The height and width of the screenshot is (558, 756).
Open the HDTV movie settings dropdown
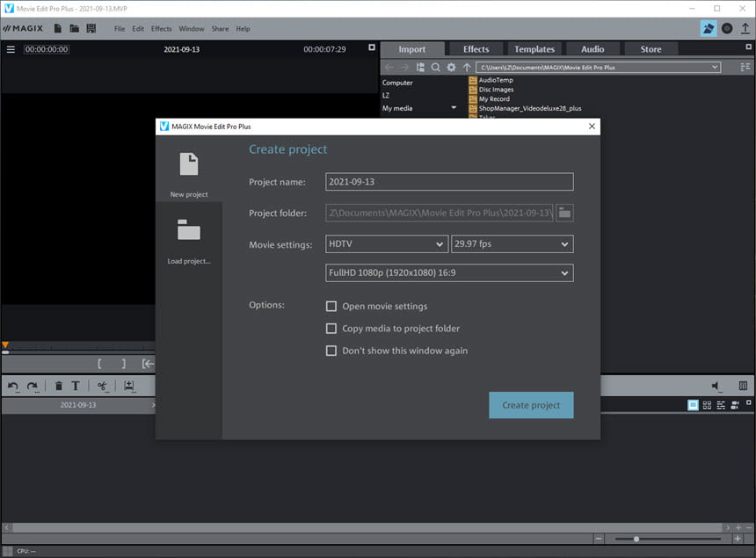(x=387, y=243)
